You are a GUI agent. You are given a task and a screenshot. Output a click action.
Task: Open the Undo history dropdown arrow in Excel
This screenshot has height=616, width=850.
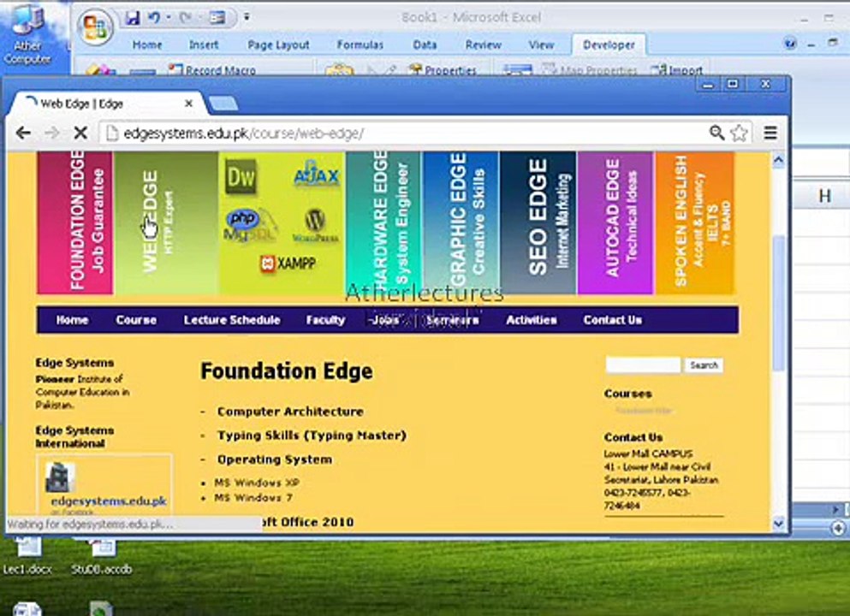point(168,18)
